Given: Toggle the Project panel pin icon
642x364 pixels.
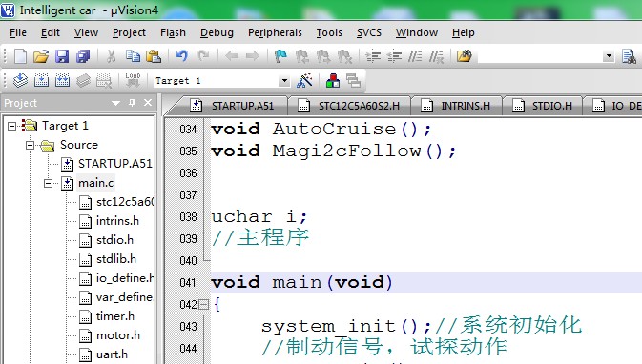Looking at the screenshot, I should tap(132, 103).
